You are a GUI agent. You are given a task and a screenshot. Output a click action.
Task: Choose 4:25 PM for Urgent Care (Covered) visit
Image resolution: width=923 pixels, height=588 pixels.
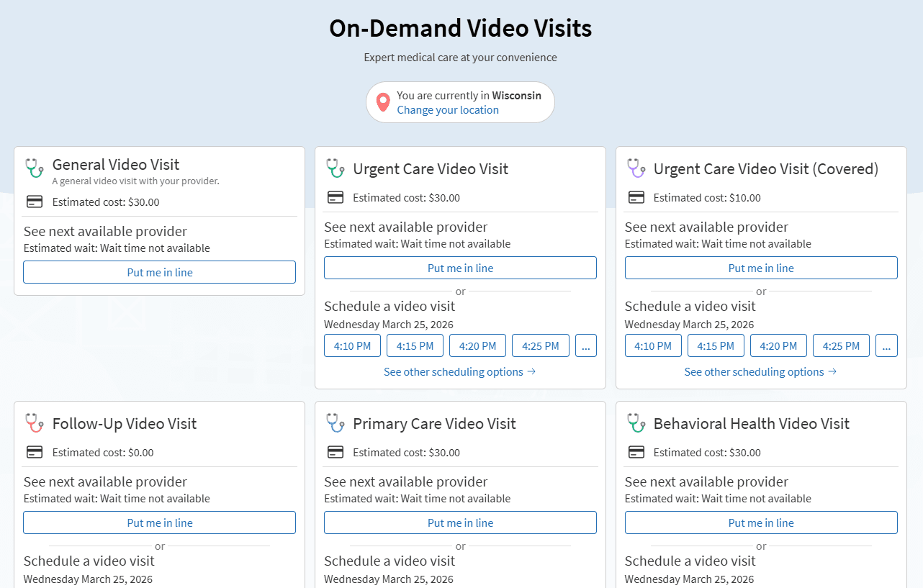click(841, 345)
